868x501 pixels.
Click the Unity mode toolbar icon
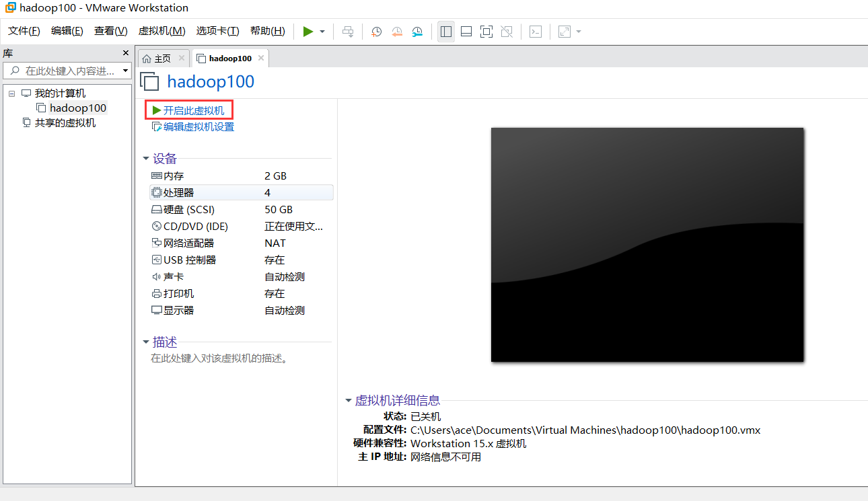507,32
